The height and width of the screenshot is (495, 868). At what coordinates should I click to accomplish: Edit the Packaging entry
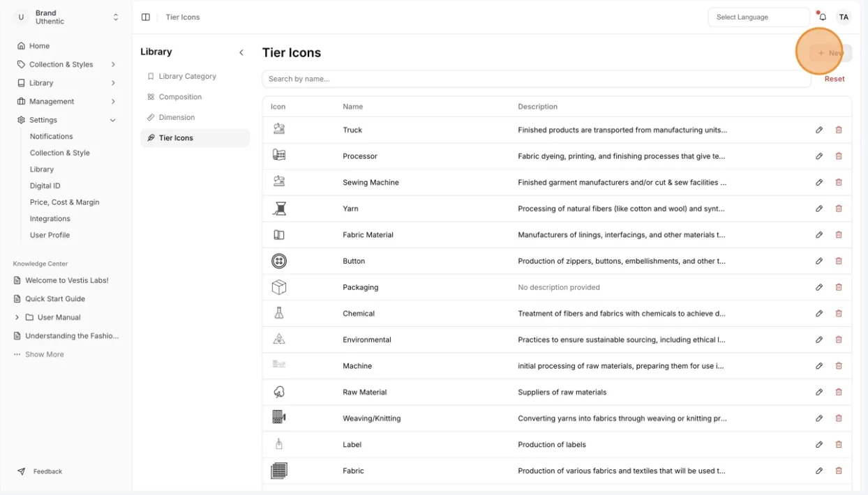coord(819,287)
